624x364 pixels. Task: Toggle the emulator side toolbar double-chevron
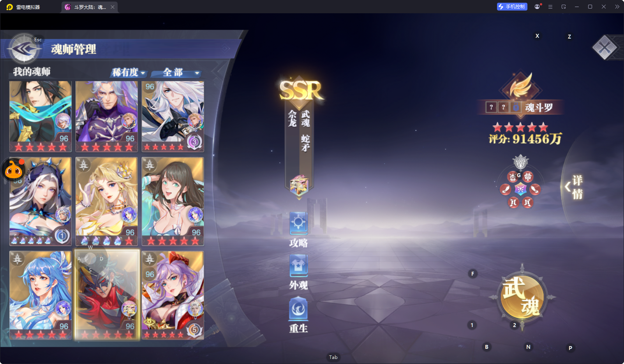coord(617,7)
